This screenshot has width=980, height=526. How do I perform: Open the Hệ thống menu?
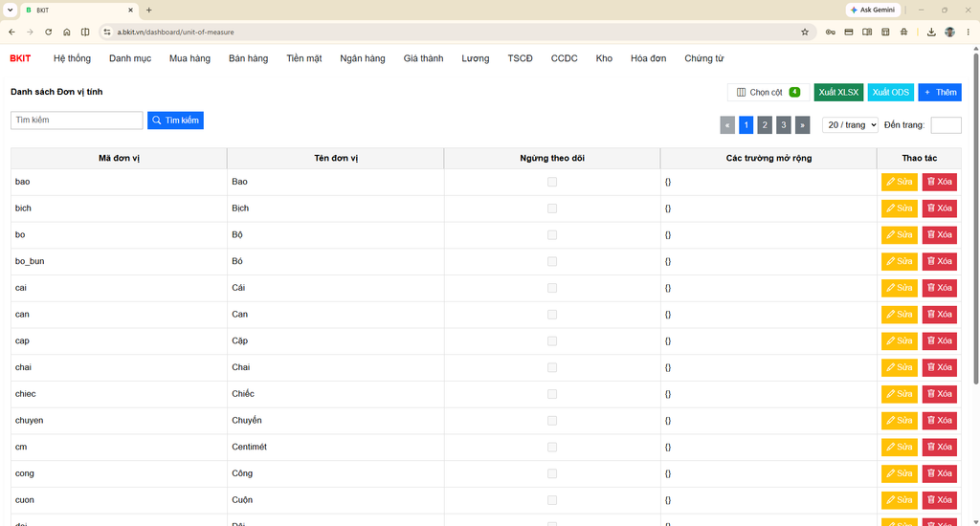coord(72,58)
